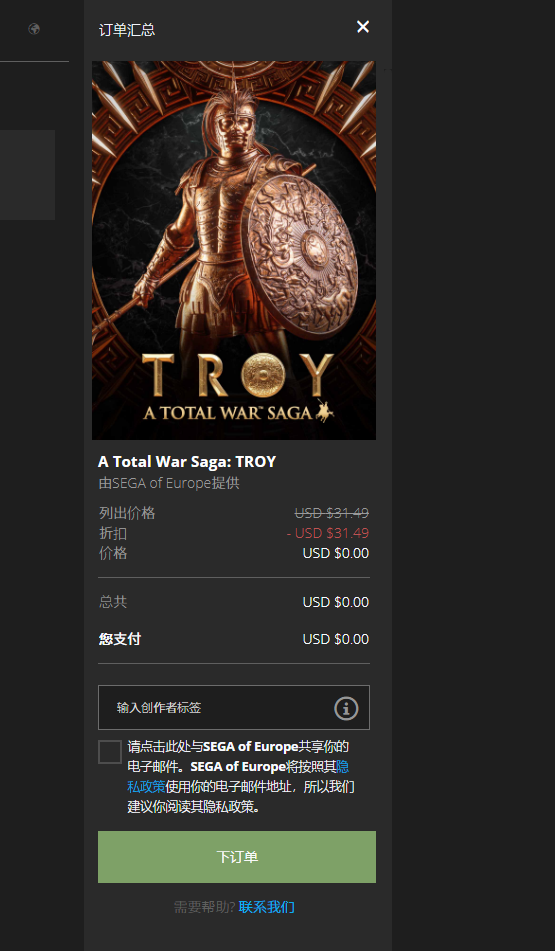Click the red discount amount - USD $31.49
The image size is (555, 951).
point(328,533)
